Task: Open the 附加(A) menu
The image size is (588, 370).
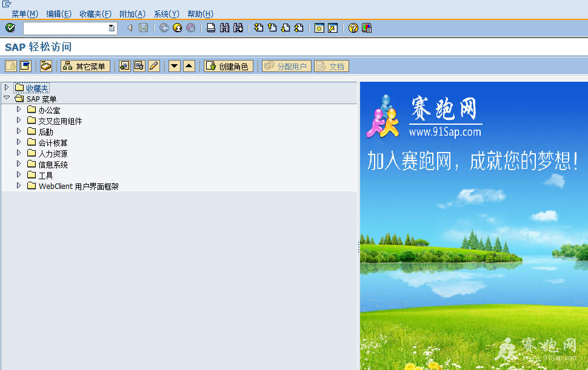Action: coord(132,14)
